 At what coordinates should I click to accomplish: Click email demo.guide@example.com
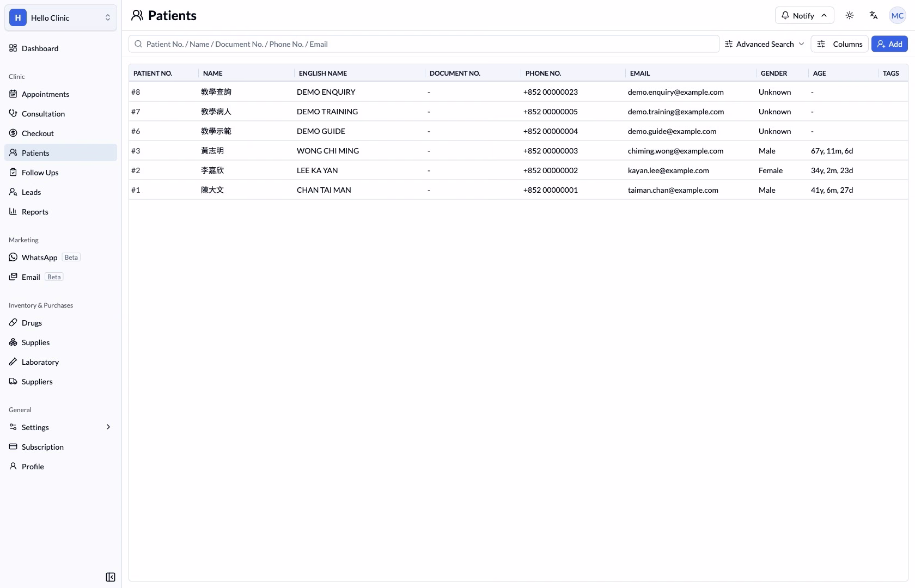(672, 131)
